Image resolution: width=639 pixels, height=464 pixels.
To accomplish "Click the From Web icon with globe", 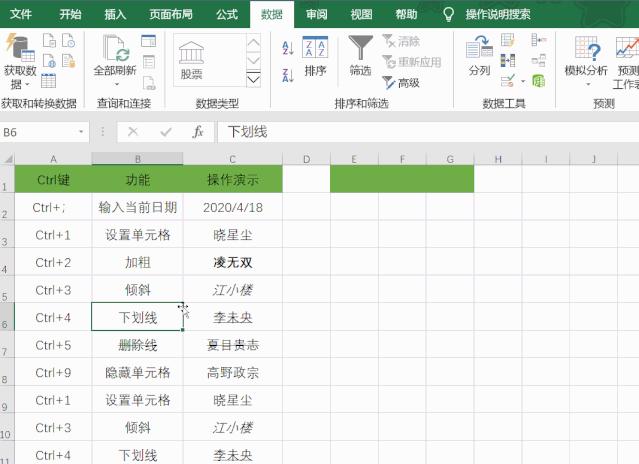I will (x=49, y=61).
